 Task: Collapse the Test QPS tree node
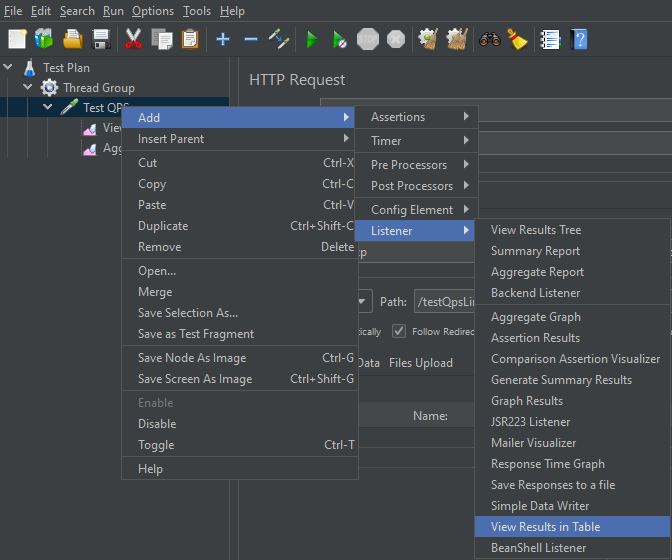[x=48, y=107]
